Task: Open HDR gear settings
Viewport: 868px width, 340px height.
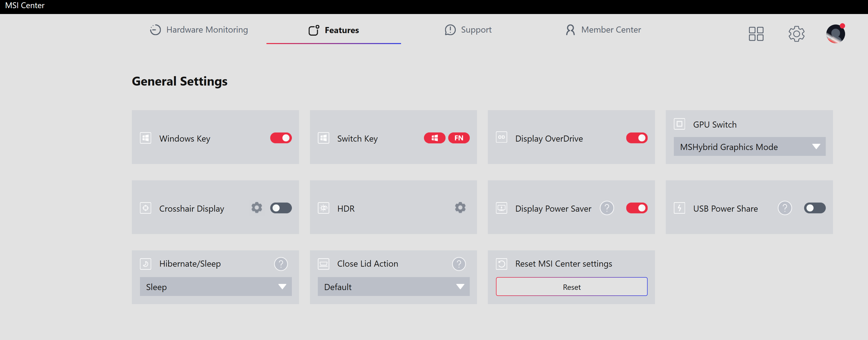Action: point(460,208)
